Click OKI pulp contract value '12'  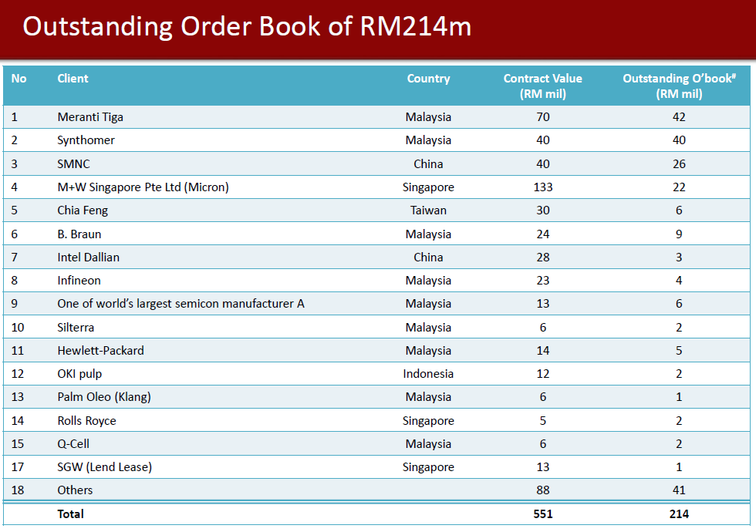pos(543,374)
